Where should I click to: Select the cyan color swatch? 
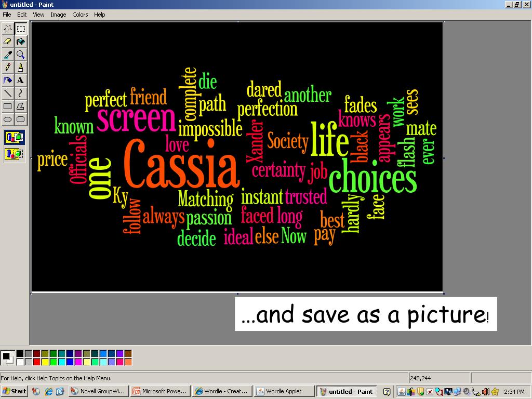pos(61,362)
